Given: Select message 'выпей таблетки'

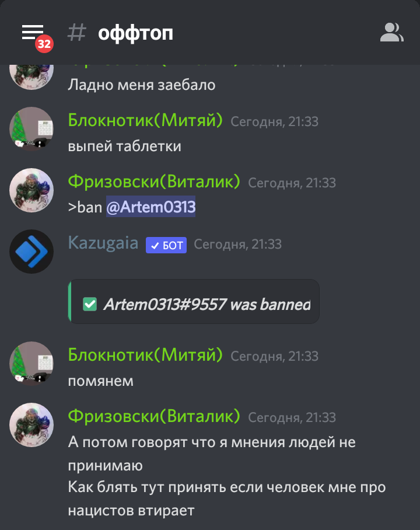Looking at the screenshot, I should [x=125, y=147].
